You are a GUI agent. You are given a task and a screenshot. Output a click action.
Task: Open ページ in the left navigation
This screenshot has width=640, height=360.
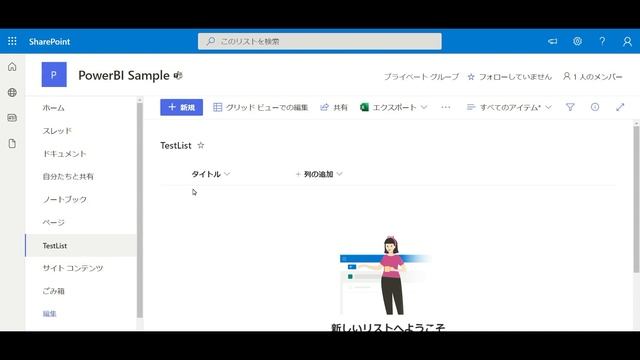click(53, 222)
